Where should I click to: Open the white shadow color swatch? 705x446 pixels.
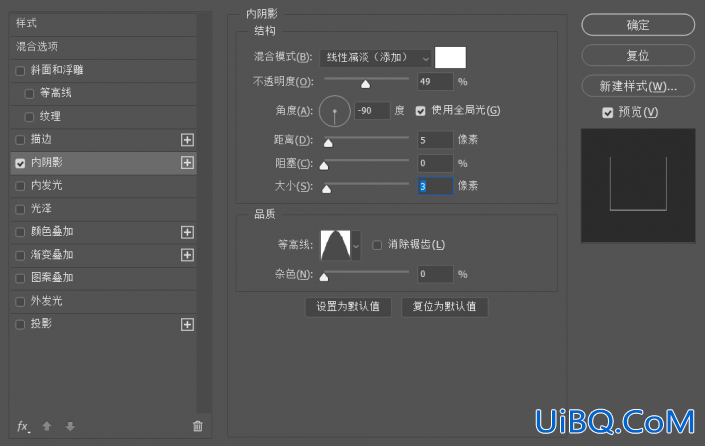click(451, 58)
